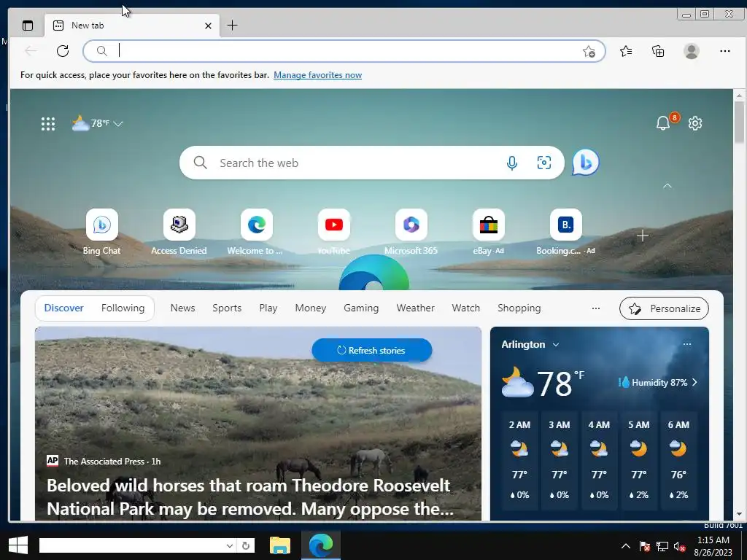Open the Shopping category tab
The image size is (747, 560).
pos(519,308)
